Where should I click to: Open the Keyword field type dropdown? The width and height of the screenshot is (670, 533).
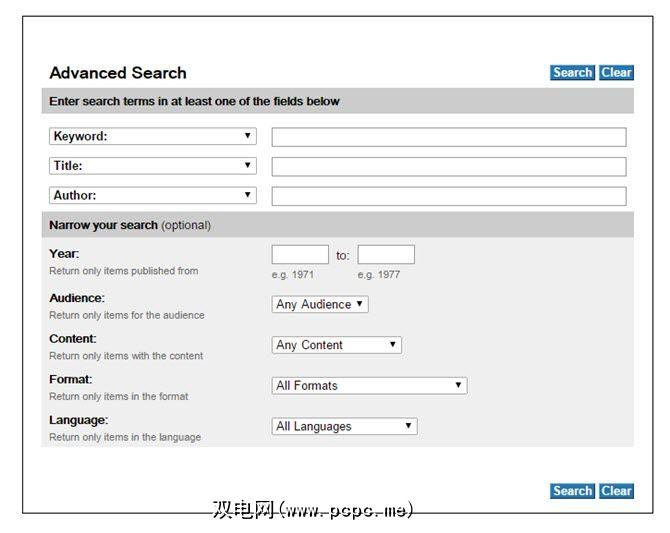(x=152, y=136)
